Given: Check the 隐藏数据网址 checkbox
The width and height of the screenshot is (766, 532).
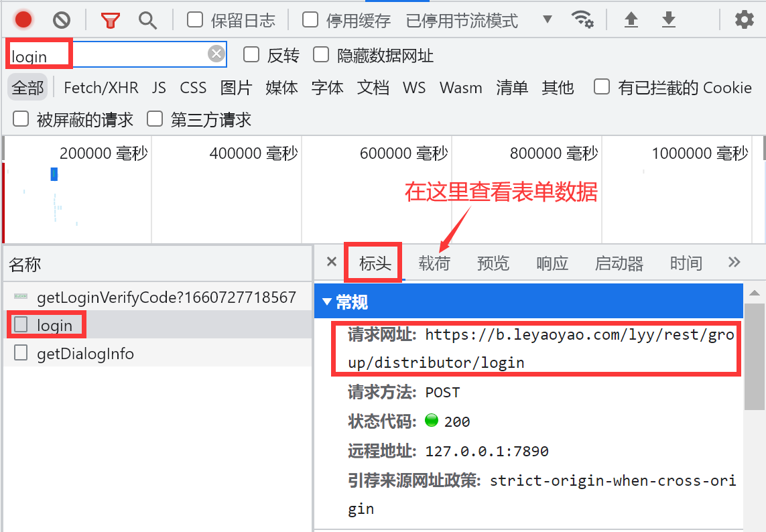Looking at the screenshot, I should tap(321, 55).
